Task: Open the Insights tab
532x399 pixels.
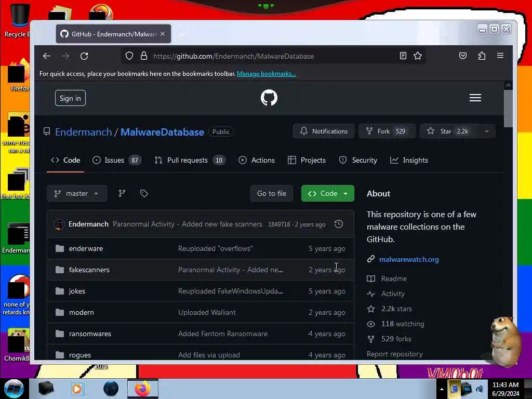Action: (x=409, y=160)
